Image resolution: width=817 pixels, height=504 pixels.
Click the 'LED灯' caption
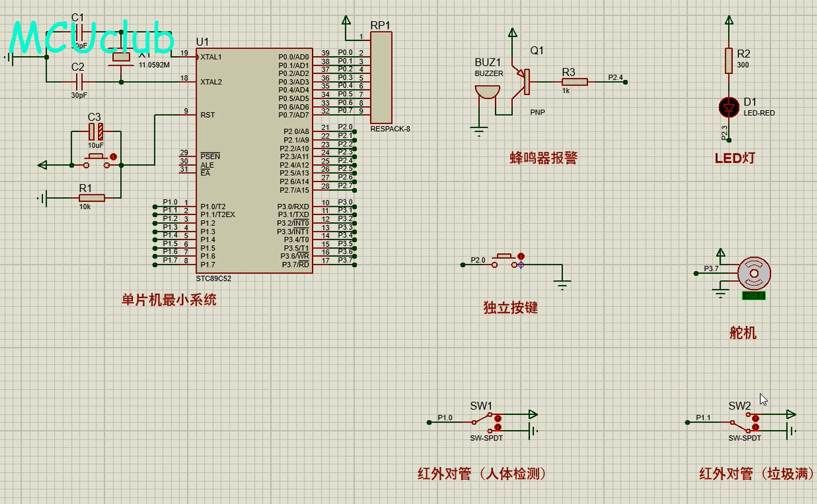point(735,157)
